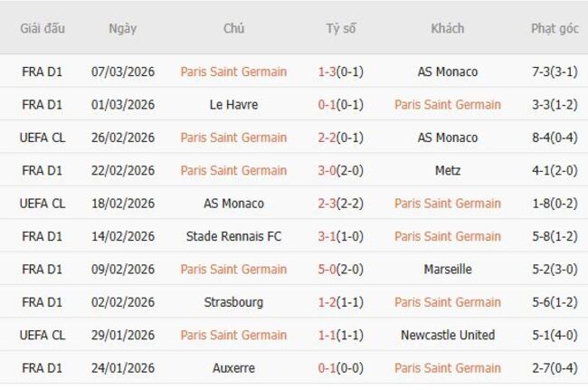Open the Strasbourg team link
The image size is (588, 390).
point(233,301)
